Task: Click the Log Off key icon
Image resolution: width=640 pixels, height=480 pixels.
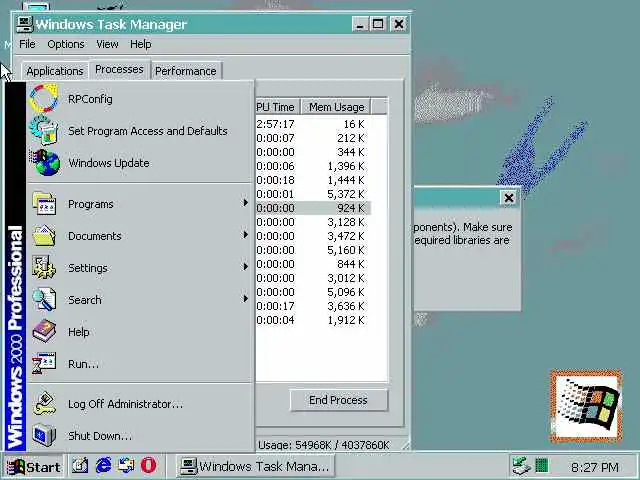Action: pos(44,403)
